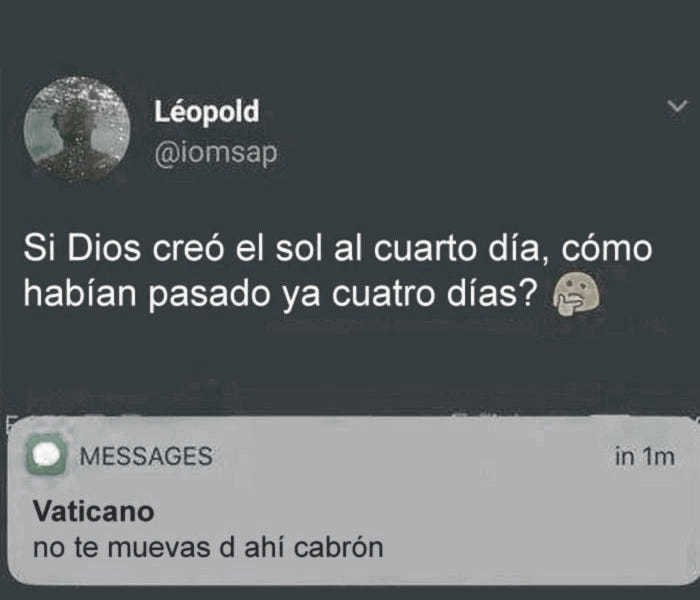The height and width of the screenshot is (600, 700).
Task: Open the Léopold display name link
Action: (x=207, y=112)
